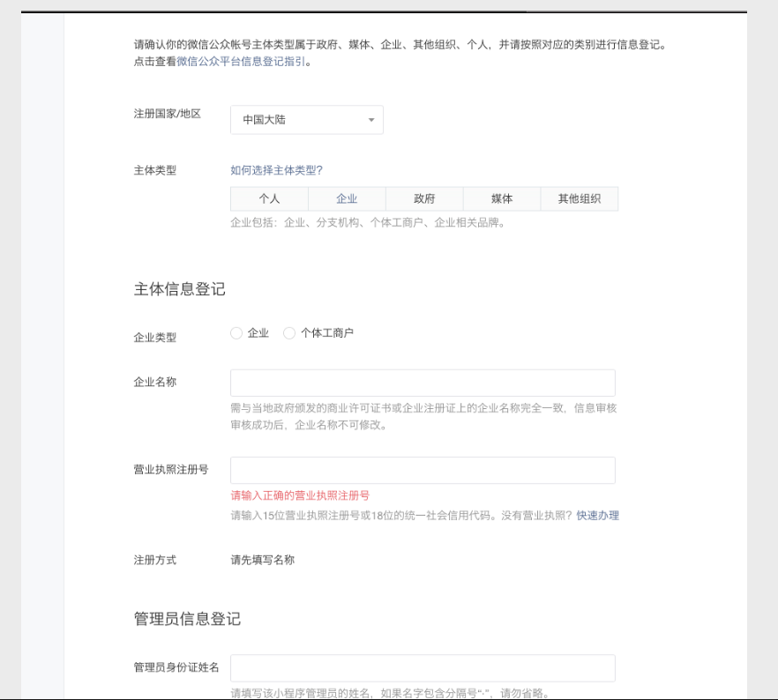Click the 营业执照注册号 field label

171,470
